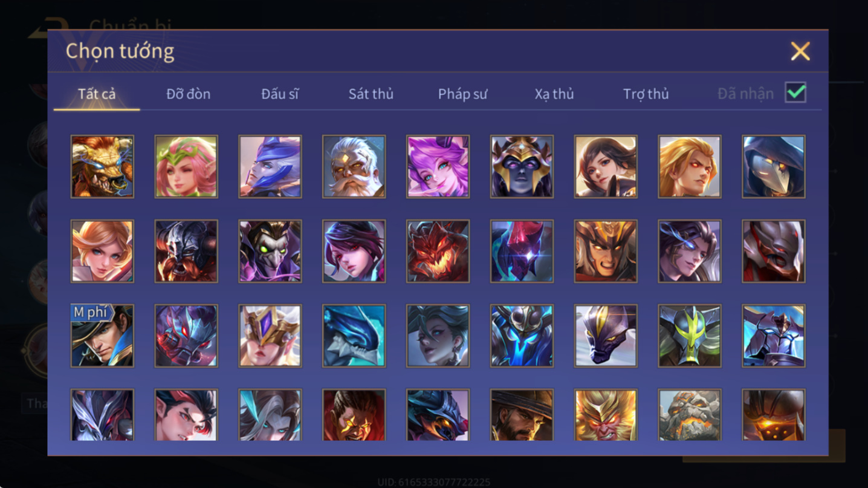The height and width of the screenshot is (488, 868).
Task: Show the 'Sát thủ' hero category
Action: (x=371, y=94)
